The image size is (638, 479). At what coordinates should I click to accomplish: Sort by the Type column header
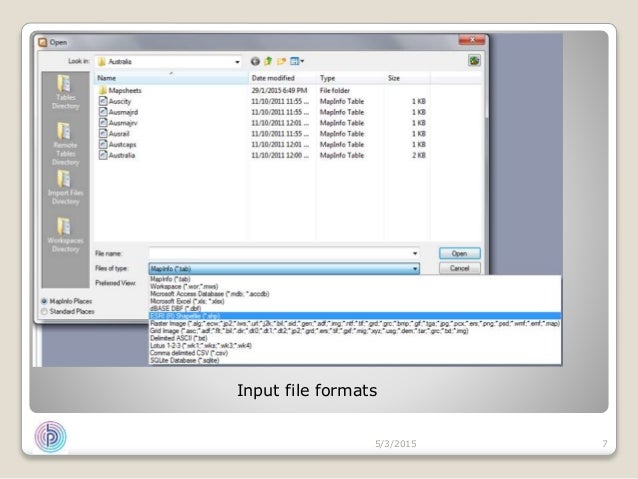(x=350, y=78)
